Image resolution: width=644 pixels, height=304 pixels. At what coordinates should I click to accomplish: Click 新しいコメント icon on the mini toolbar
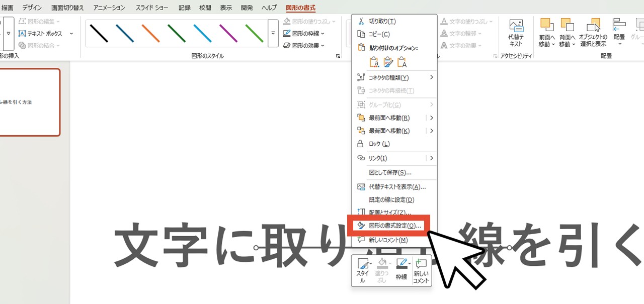tap(421, 270)
